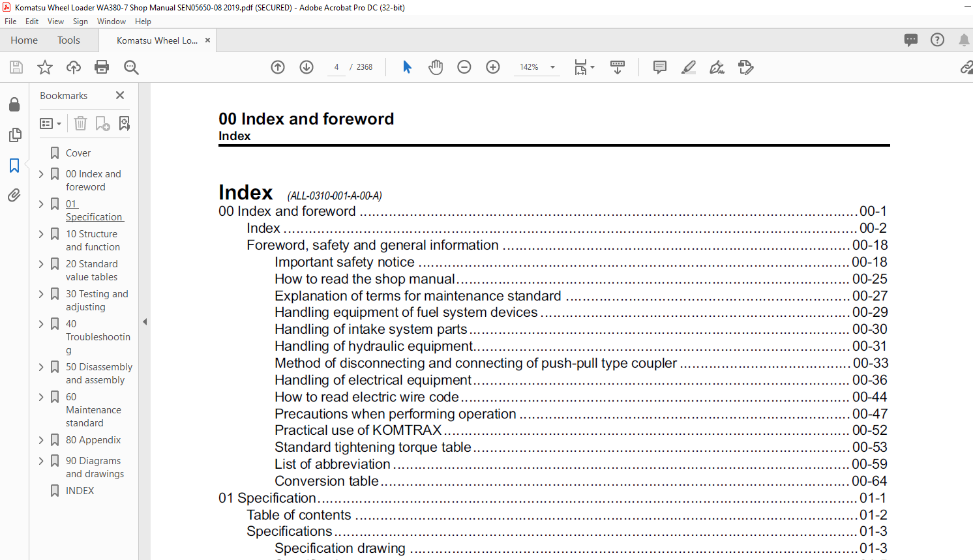Image resolution: width=973 pixels, height=560 pixels.
Task: Expand the 50 Disassembly and assembly bookmark
Action: click(41, 367)
